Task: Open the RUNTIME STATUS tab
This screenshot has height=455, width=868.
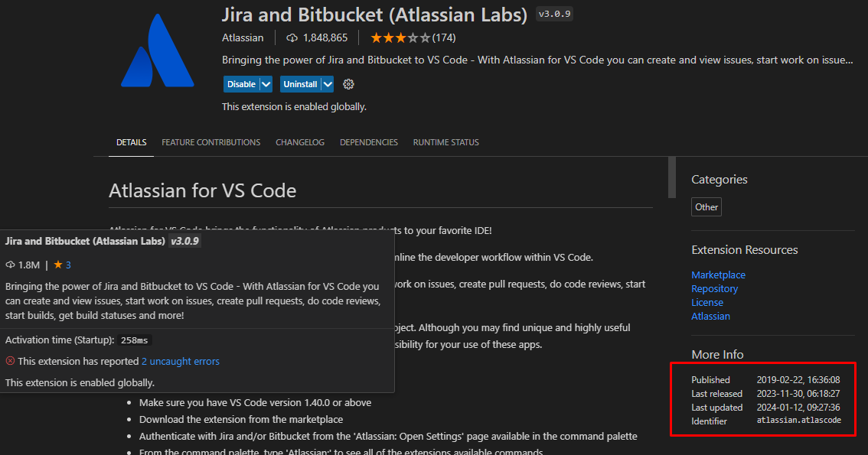Action: tap(445, 142)
